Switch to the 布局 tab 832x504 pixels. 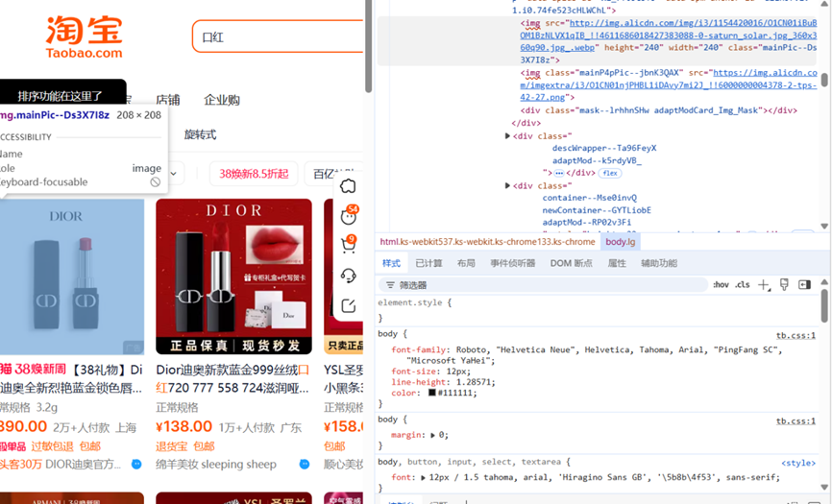pyautogui.click(x=466, y=263)
